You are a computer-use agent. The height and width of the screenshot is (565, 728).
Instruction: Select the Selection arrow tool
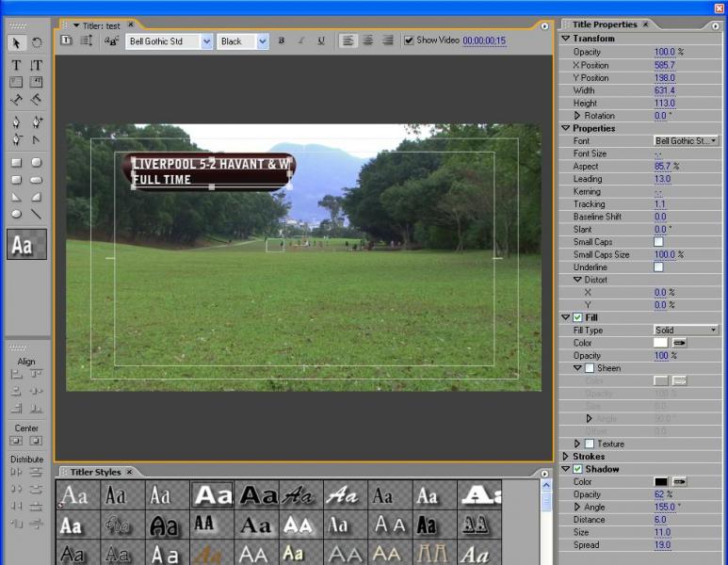click(16, 42)
